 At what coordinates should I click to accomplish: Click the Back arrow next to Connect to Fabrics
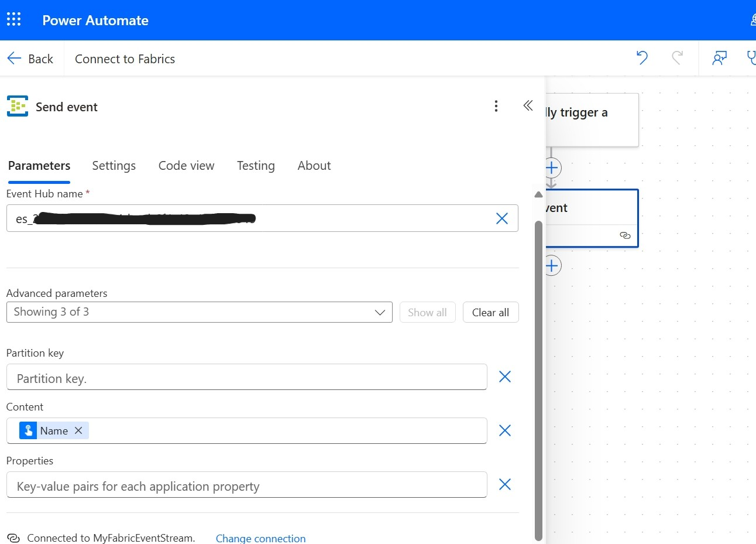point(14,58)
